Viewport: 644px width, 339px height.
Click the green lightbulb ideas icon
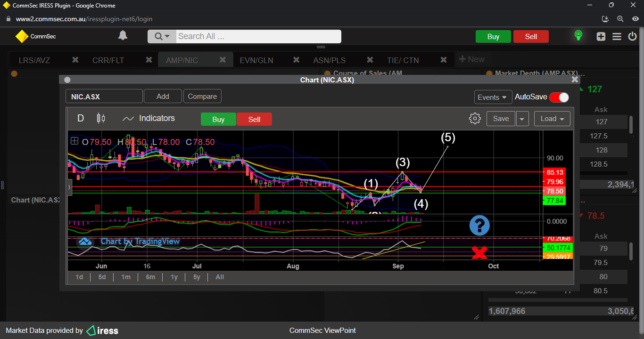pyautogui.click(x=578, y=36)
